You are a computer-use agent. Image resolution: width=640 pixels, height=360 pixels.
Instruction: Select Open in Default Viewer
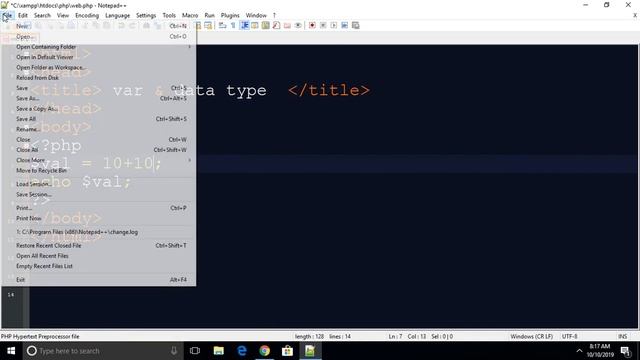click(99, 57)
